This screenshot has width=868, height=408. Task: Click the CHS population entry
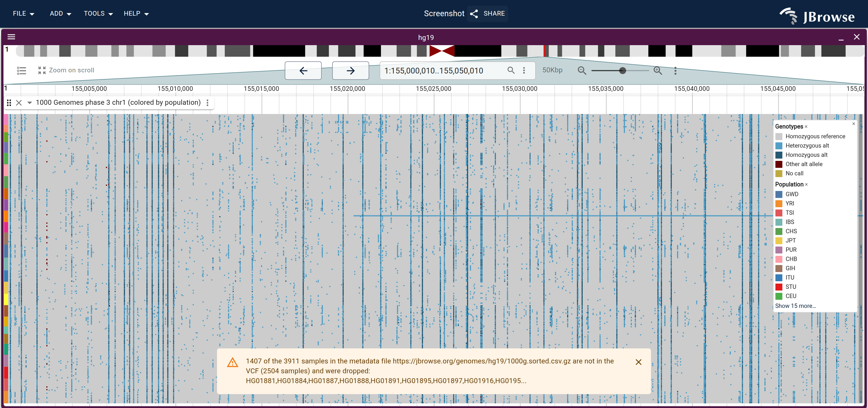pyautogui.click(x=786, y=231)
